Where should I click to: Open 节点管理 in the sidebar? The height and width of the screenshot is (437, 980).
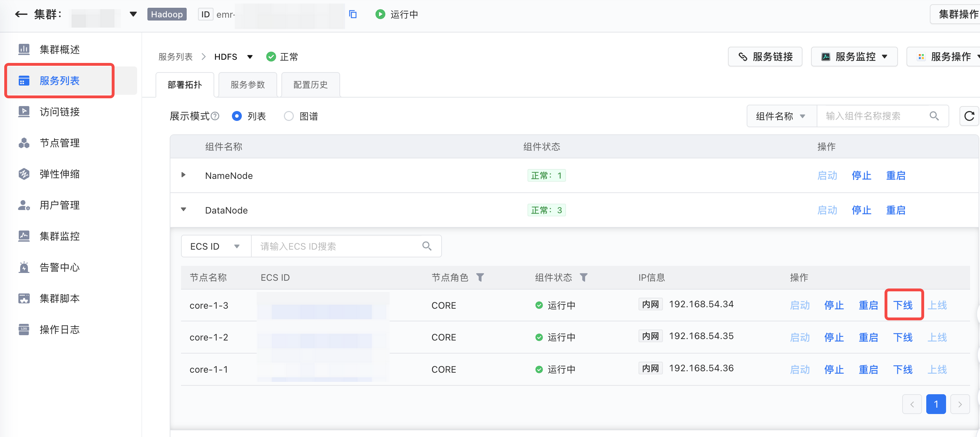pyautogui.click(x=59, y=143)
